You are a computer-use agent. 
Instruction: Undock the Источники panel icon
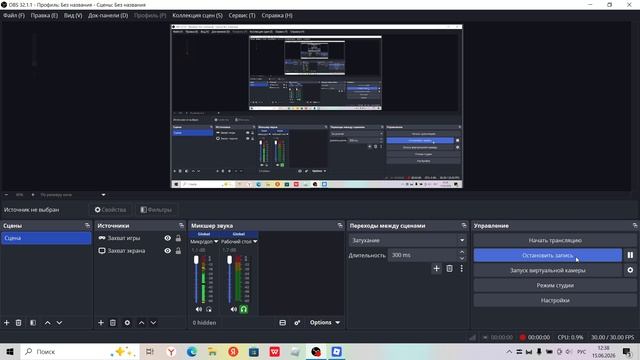click(181, 225)
